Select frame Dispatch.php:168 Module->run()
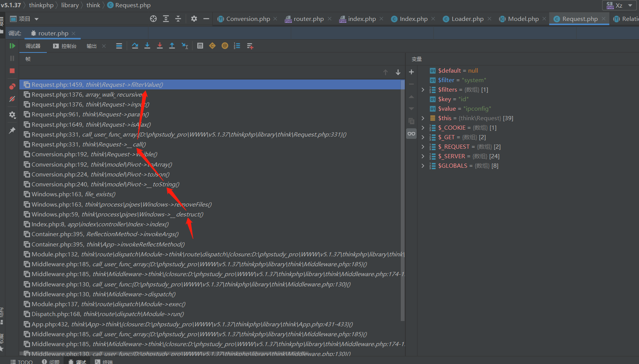639x364 pixels. [212, 314]
